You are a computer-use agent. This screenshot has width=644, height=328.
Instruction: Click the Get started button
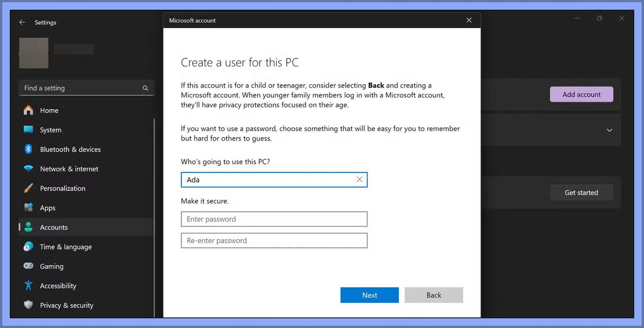pos(582,192)
